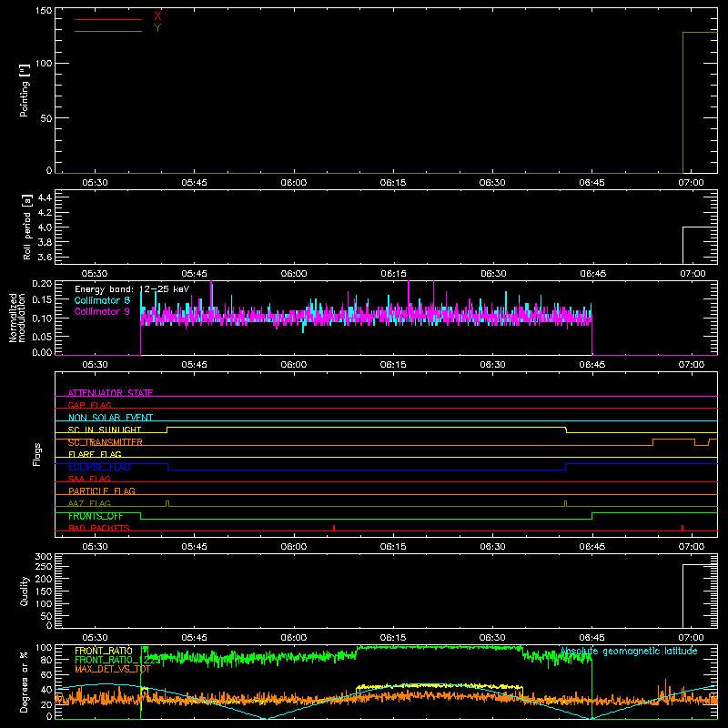Click the green 'FRONT_RATIO_1225' legend label
This screenshot has width=728, height=728.
pyautogui.click(x=117, y=660)
